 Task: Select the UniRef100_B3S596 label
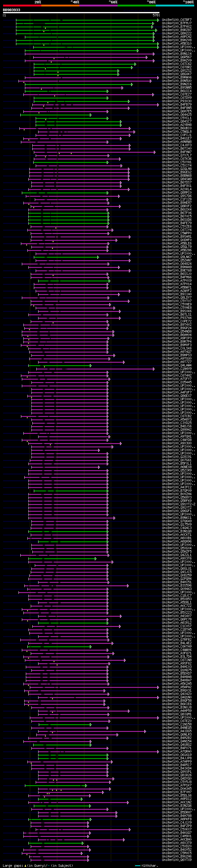(x=177, y=586)
